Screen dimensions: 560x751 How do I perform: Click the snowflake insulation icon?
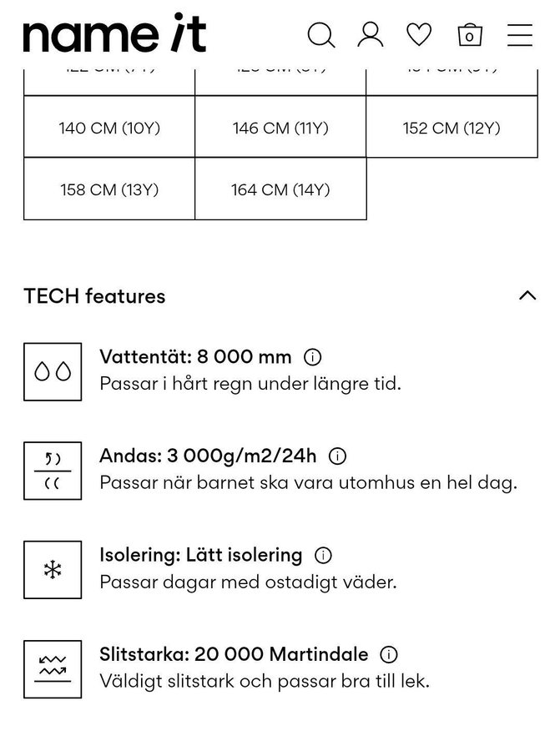tap(53, 570)
